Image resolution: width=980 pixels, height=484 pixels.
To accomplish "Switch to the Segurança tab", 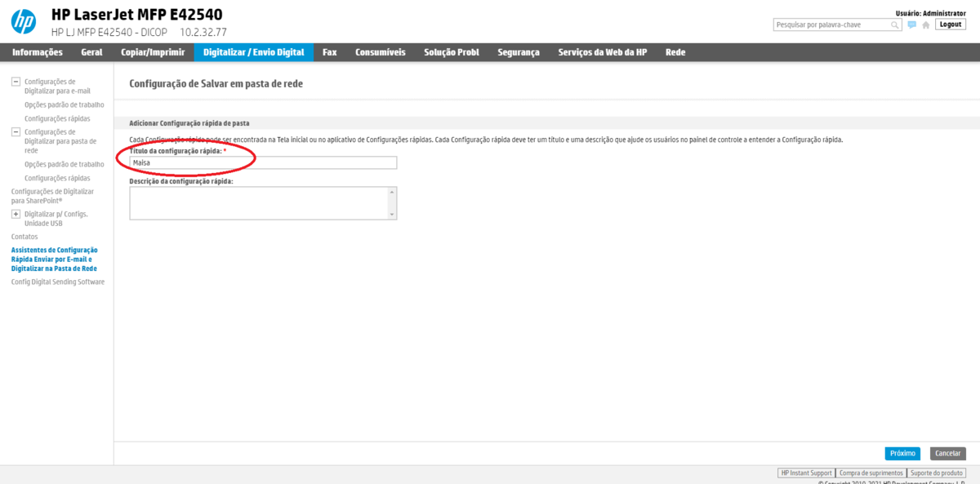I will 519,52.
